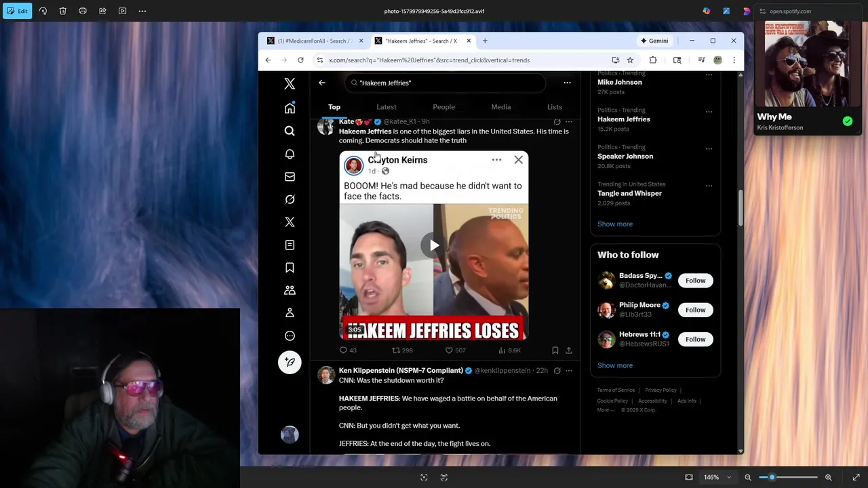Viewport: 868px width, 488px height.
Task: Adjust the Photos zoom slider
Action: click(787, 477)
